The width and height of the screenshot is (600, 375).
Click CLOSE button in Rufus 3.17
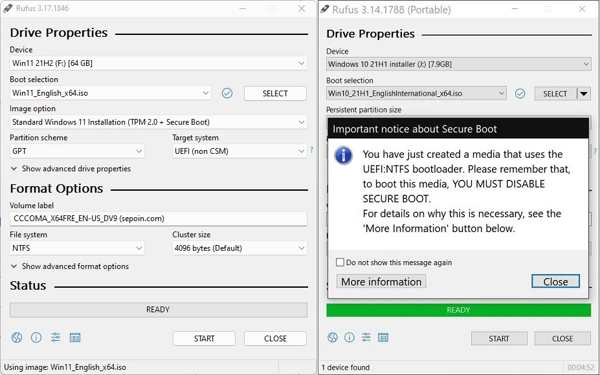(x=275, y=338)
